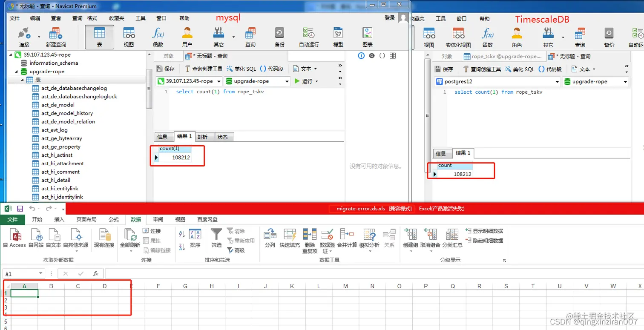The width and height of the screenshot is (644, 330).
Task: Open 新建查询 new query in MySQL Navicat
Action: coord(56,37)
